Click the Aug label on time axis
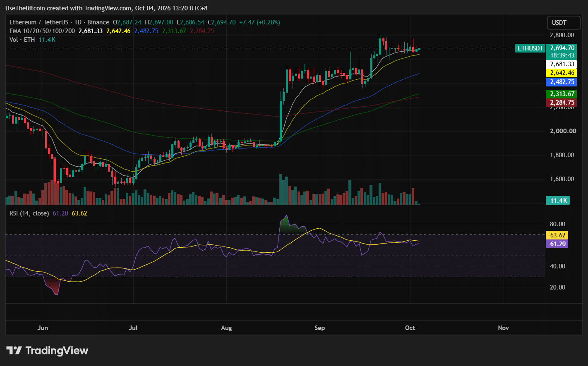 pos(226,328)
